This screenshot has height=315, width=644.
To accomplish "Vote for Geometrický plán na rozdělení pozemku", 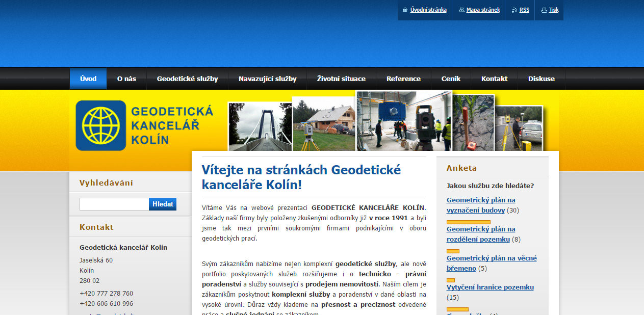I will coord(481,234).
